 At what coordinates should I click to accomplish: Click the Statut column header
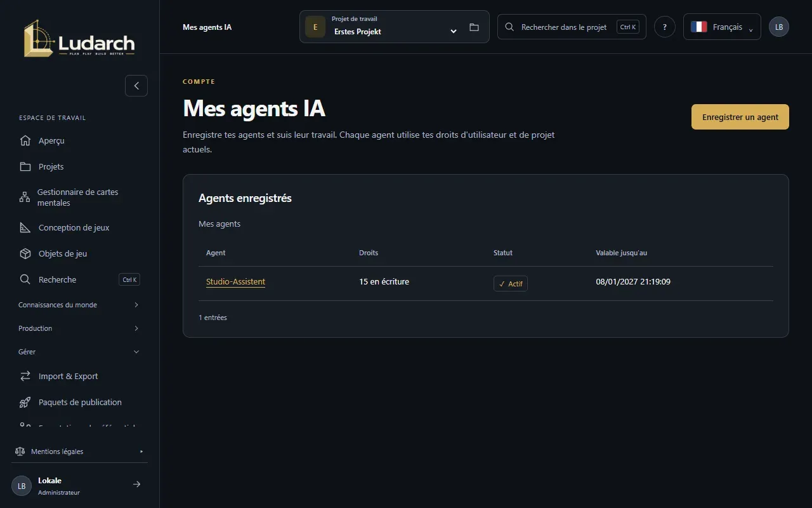[503, 253]
